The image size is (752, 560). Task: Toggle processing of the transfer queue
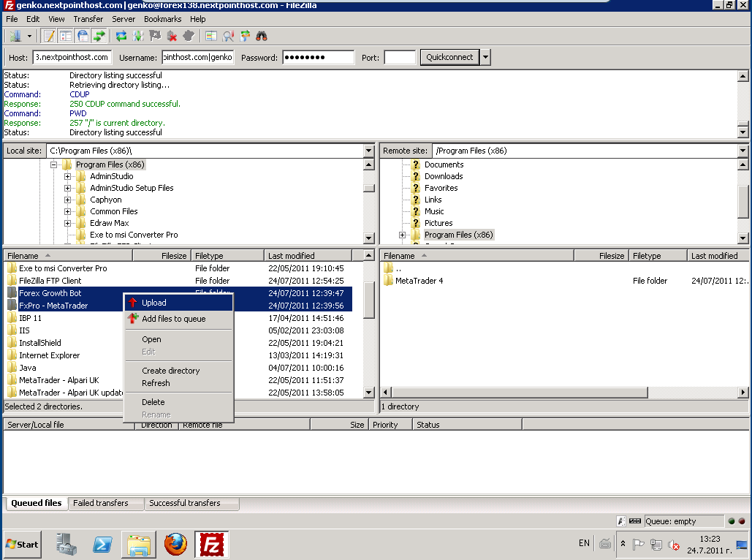point(138,36)
